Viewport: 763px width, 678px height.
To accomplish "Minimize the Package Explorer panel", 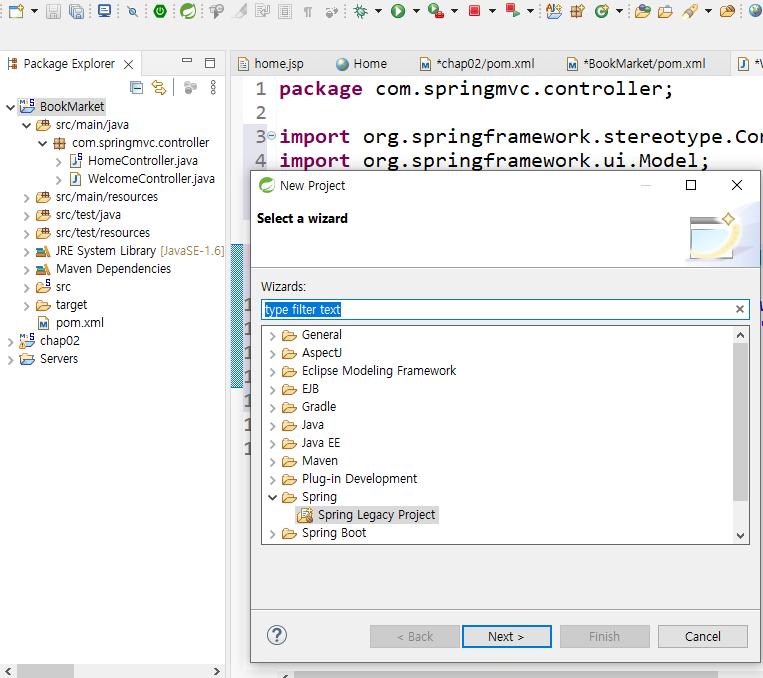I will tap(187, 61).
